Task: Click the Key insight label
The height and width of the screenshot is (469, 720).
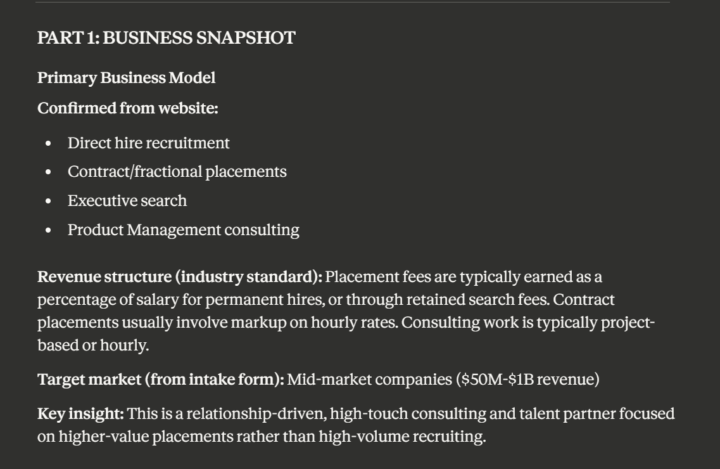Action: (80, 414)
